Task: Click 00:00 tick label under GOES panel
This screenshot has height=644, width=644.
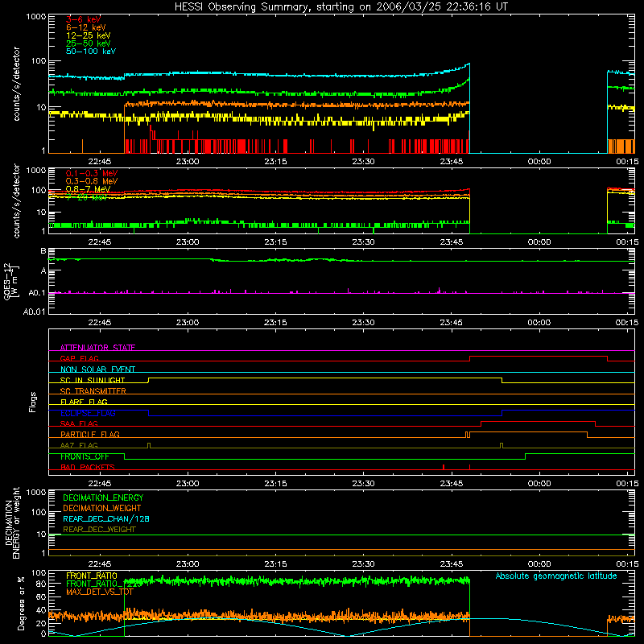Action: [539, 323]
